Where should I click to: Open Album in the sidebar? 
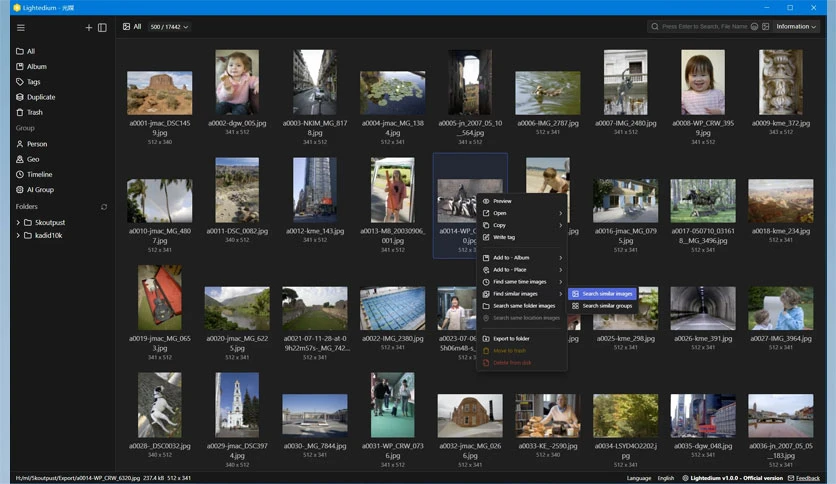pyautogui.click(x=31, y=67)
